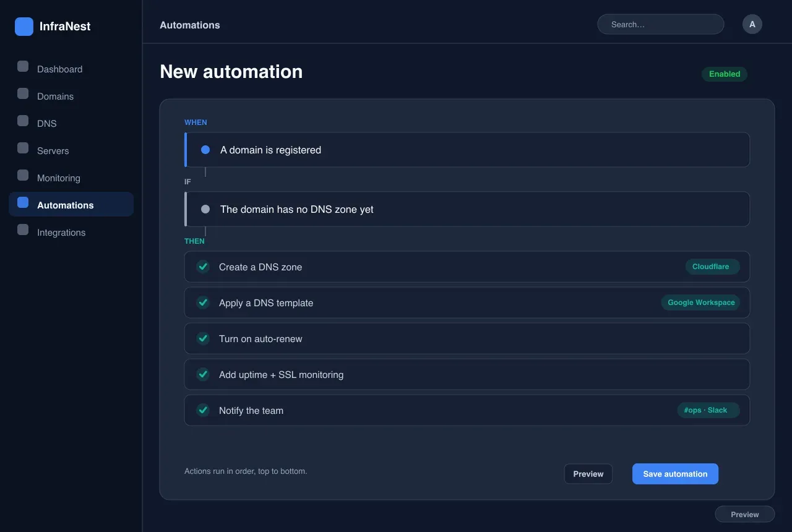Screen dimensions: 792x532
Task: Click the Integrations sidebar icon
Action: tap(23, 230)
